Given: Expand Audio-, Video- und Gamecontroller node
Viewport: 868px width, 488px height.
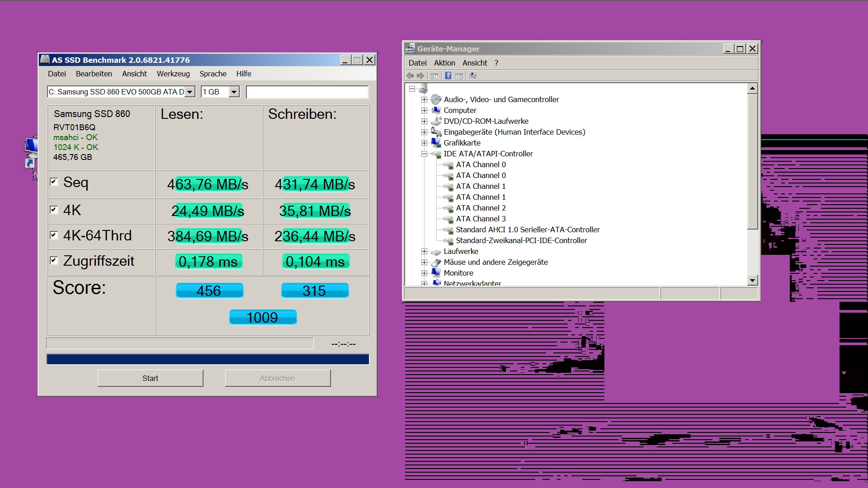Looking at the screenshot, I should click(x=424, y=99).
